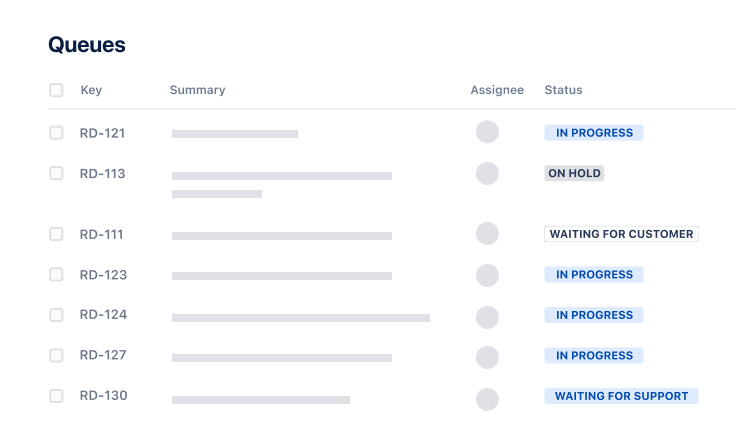Open WAITING FOR SUPPORT status on RD-130
Image resolution: width=736 pixels, height=424 pixels.
coord(621,396)
